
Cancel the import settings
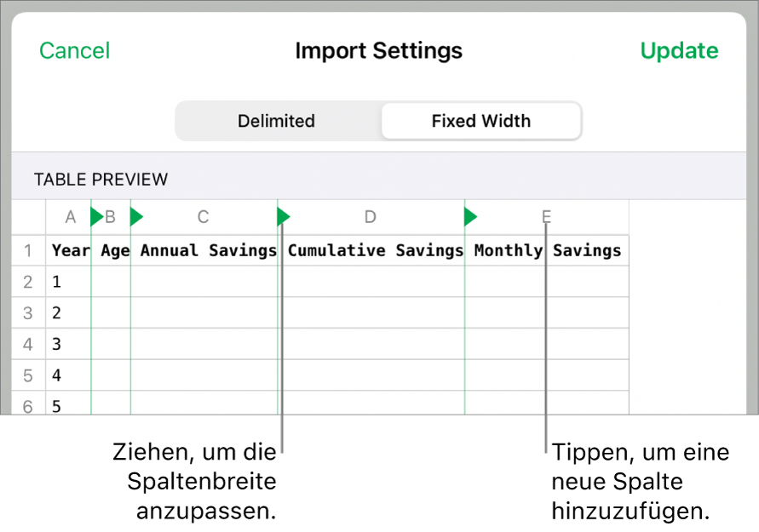74,51
